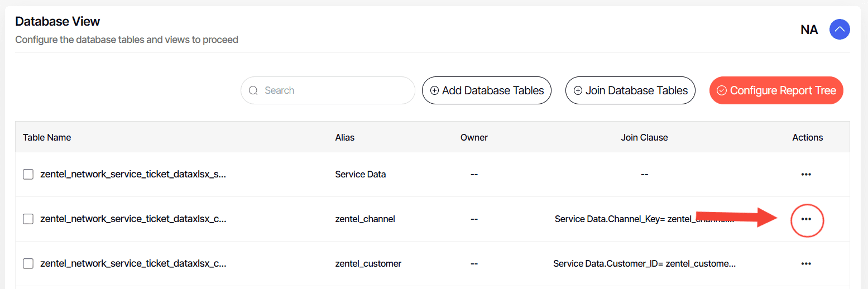This screenshot has width=868, height=289.
Task: Select checkbox for zentel_customer table
Action: tap(28, 264)
